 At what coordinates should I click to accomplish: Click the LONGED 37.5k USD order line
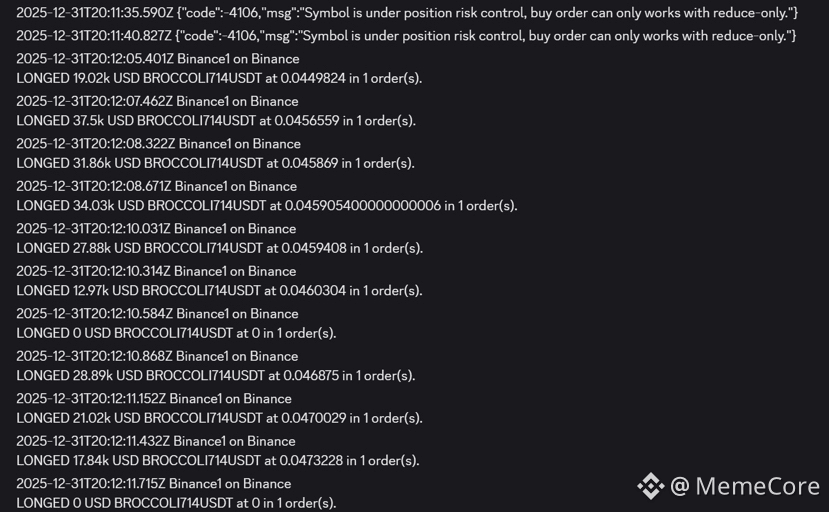coord(216,121)
